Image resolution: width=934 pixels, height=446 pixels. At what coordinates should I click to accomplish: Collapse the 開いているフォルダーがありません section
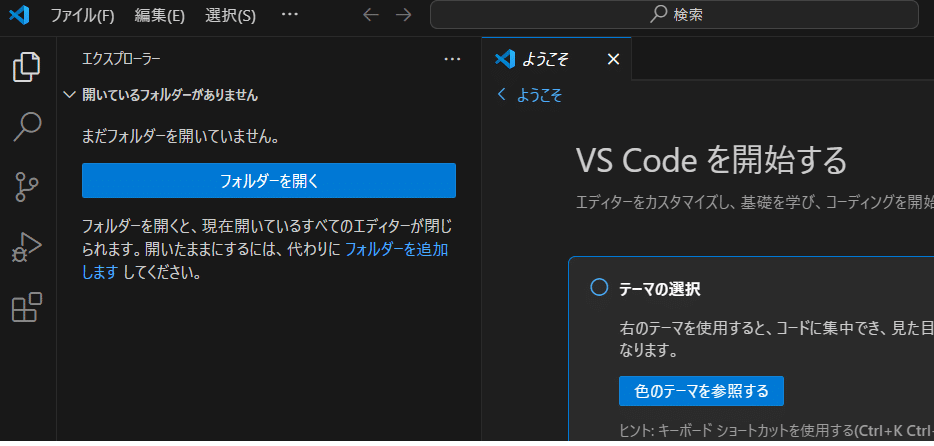click(x=269, y=95)
